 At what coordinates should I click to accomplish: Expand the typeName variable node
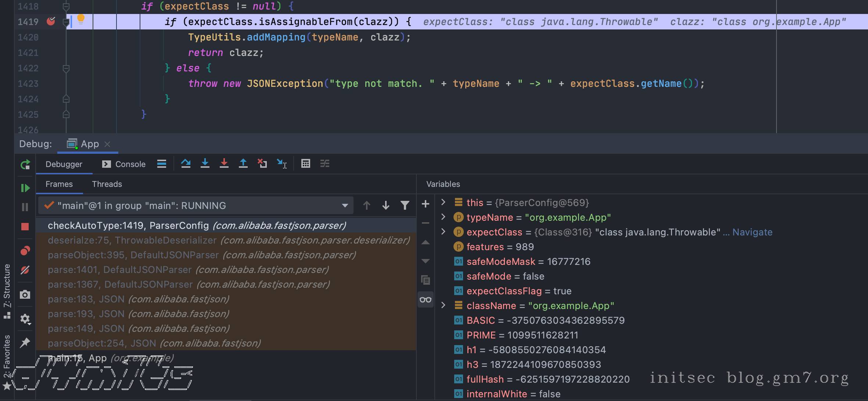coord(444,217)
